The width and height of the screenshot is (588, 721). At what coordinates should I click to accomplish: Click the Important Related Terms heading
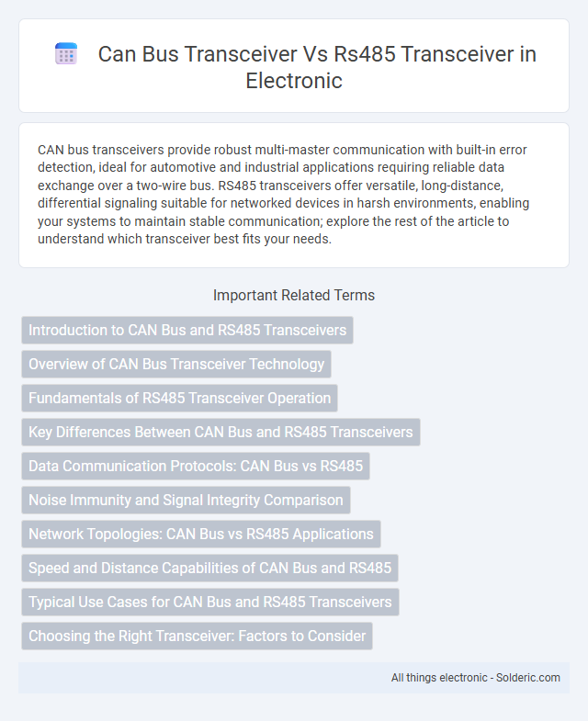294,295
